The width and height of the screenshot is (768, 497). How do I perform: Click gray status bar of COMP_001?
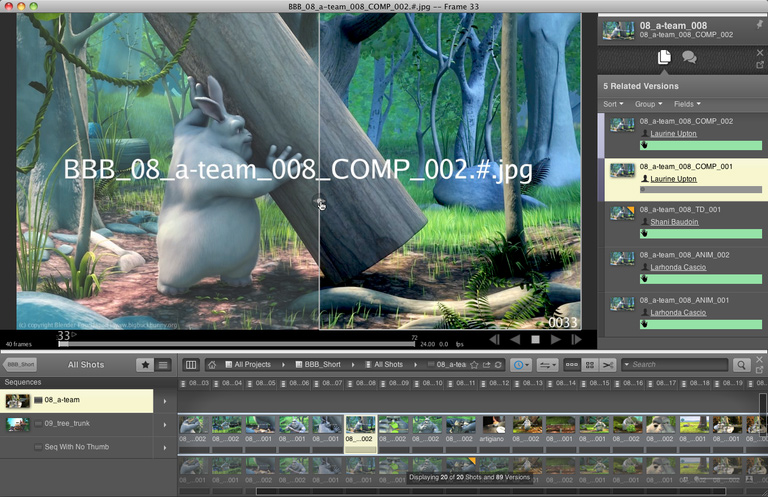point(700,189)
